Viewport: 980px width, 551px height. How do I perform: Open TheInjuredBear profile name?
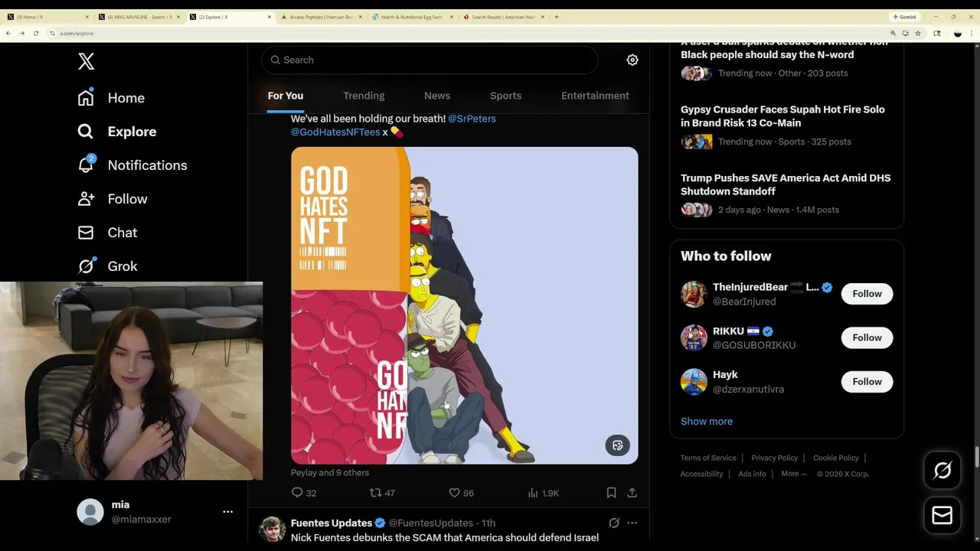[750, 287]
